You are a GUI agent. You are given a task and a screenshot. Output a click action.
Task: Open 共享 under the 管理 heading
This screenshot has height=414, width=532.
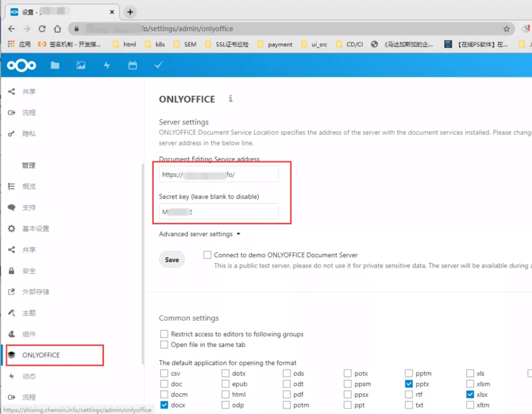click(29, 250)
